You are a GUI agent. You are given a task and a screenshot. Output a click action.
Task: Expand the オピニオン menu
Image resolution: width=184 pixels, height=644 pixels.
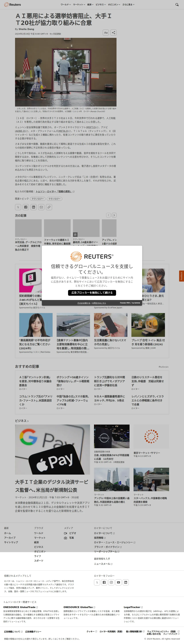coord(114,4)
